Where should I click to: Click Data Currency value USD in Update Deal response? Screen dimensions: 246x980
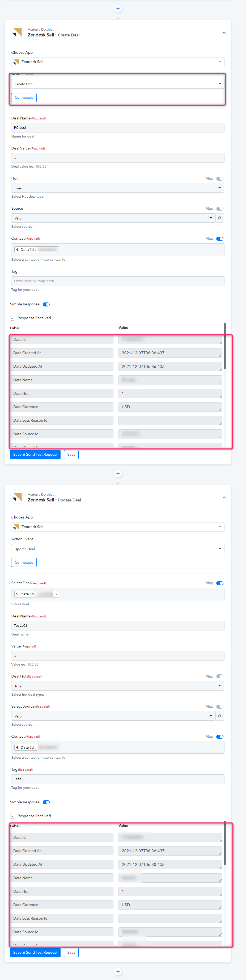click(x=170, y=905)
